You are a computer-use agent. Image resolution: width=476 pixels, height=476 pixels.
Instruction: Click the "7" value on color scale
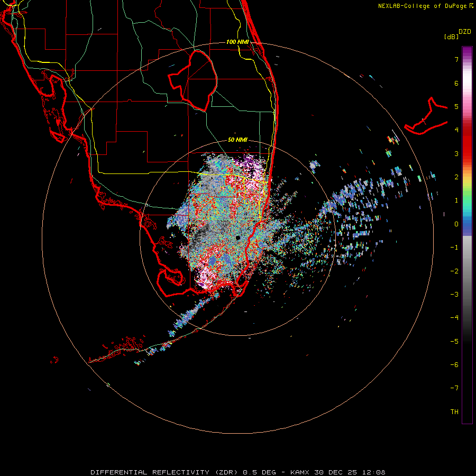[456, 59]
